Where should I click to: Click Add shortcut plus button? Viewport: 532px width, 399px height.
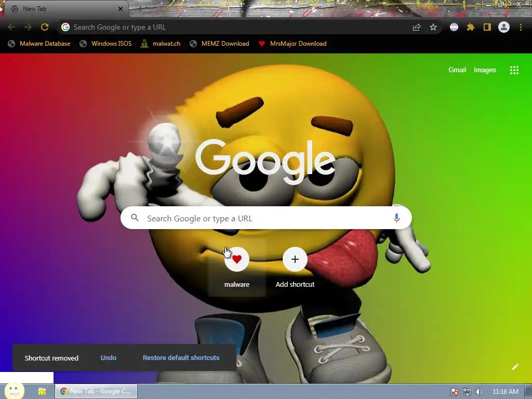click(295, 259)
